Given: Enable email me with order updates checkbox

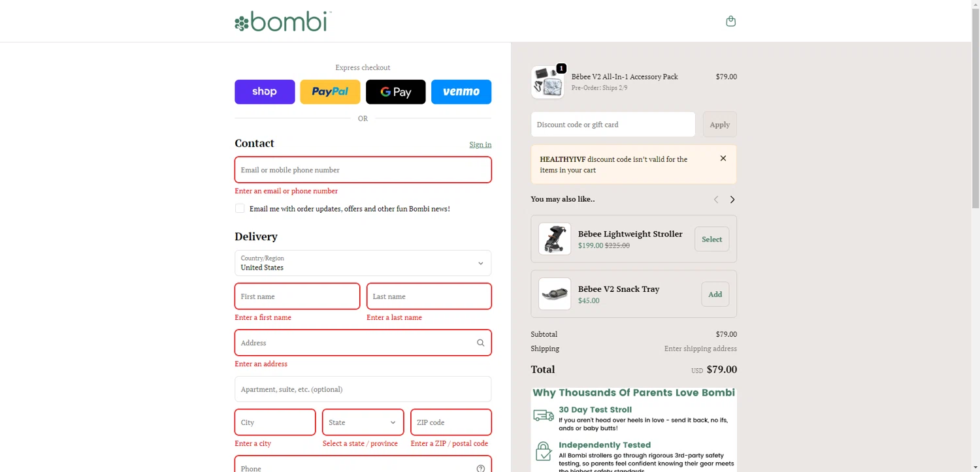Looking at the screenshot, I should [x=240, y=208].
